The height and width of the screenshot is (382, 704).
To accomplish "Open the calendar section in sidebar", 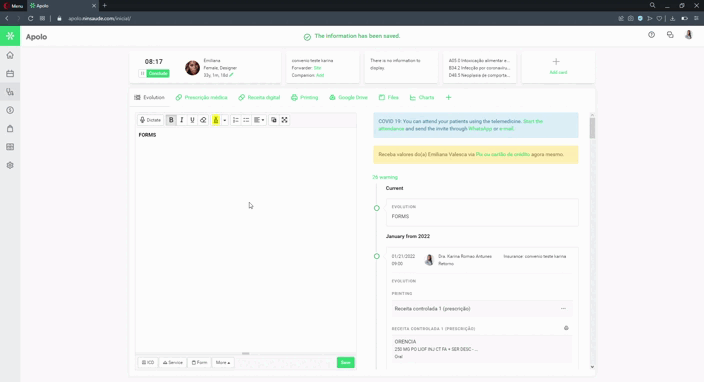I will 10,74.
